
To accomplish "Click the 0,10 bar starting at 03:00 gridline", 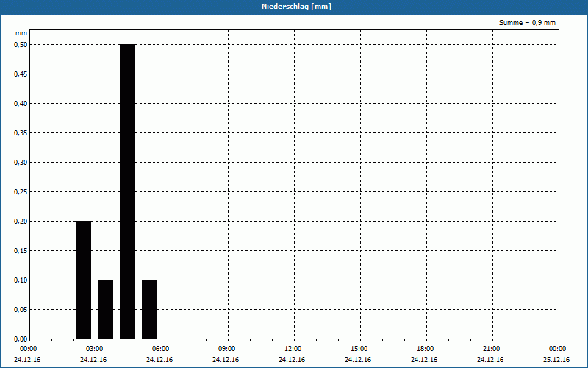I will point(105,309).
